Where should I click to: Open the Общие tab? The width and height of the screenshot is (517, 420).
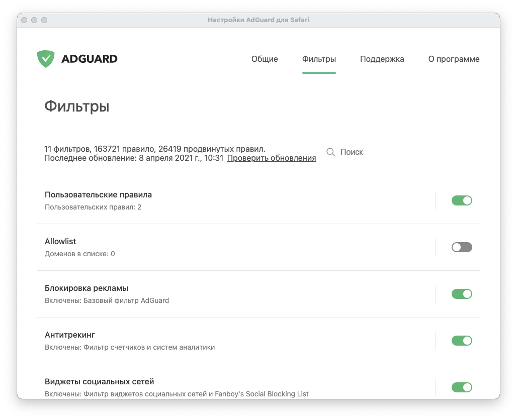tap(265, 59)
